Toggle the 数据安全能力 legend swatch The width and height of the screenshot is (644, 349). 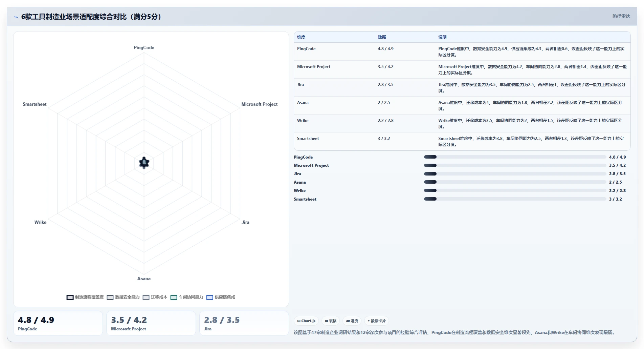pos(110,297)
